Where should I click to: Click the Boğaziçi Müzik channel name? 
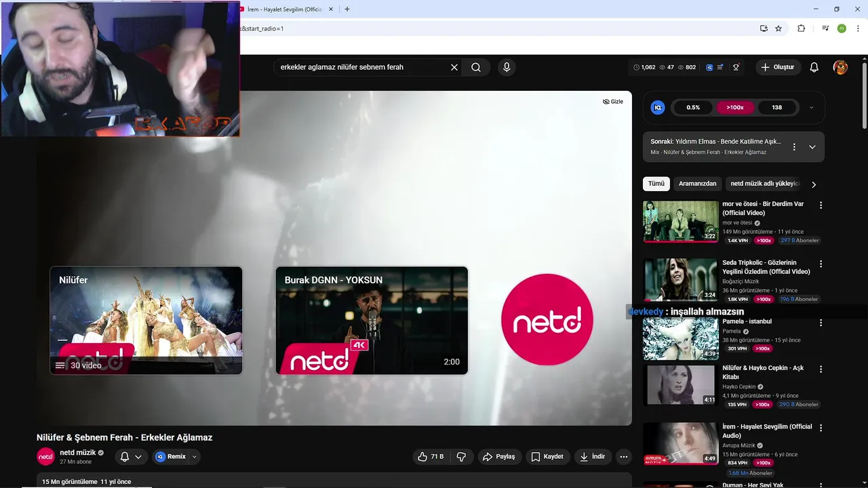[x=741, y=281]
